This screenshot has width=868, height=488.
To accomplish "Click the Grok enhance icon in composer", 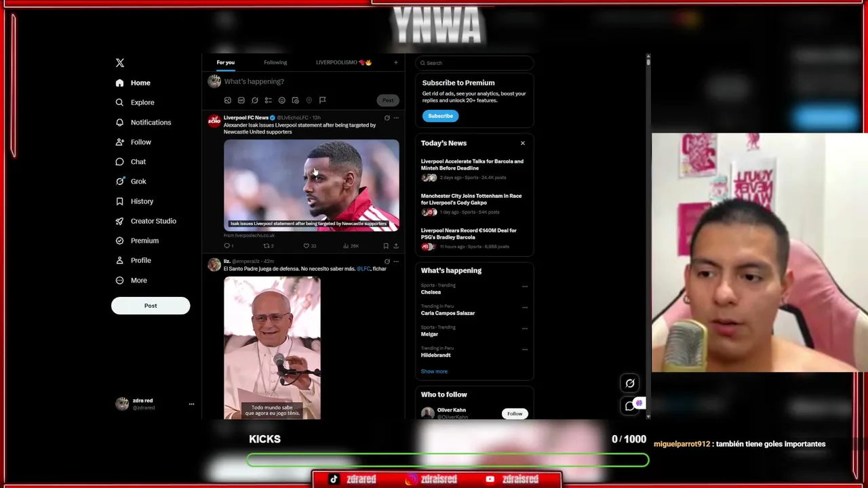I will [x=255, y=100].
